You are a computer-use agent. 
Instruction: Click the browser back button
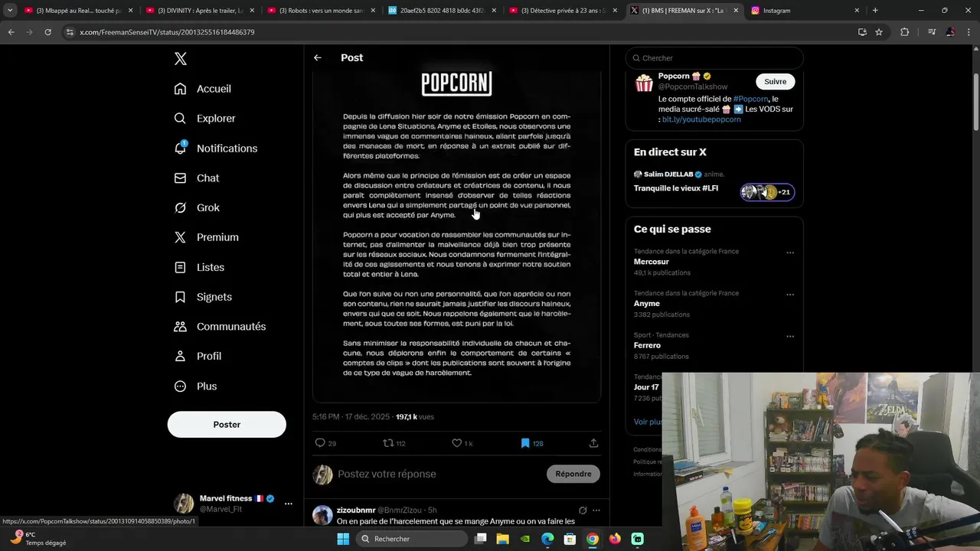click(11, 32)
